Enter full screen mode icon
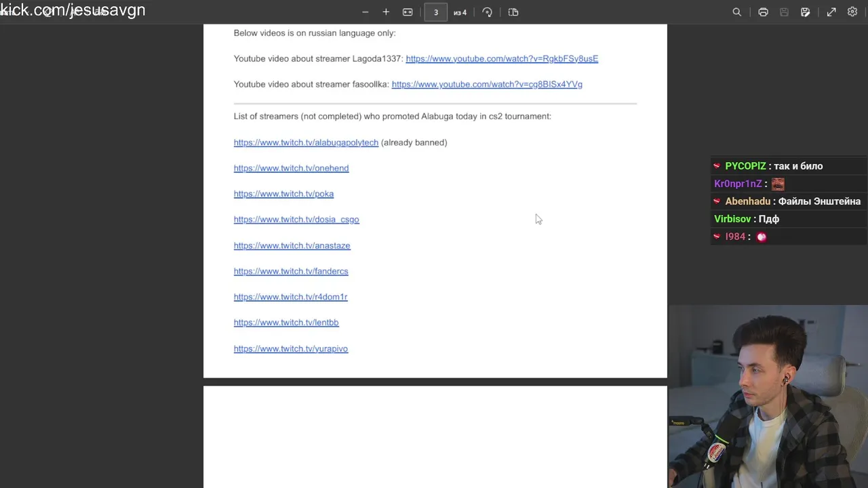Screen dimensions: 868x488 pos(831,12)
